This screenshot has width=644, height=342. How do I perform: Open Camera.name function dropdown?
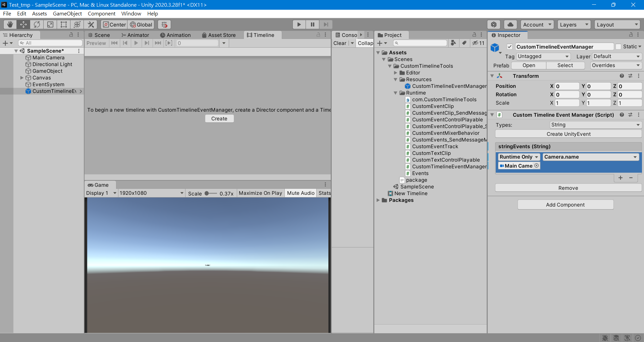591,157
